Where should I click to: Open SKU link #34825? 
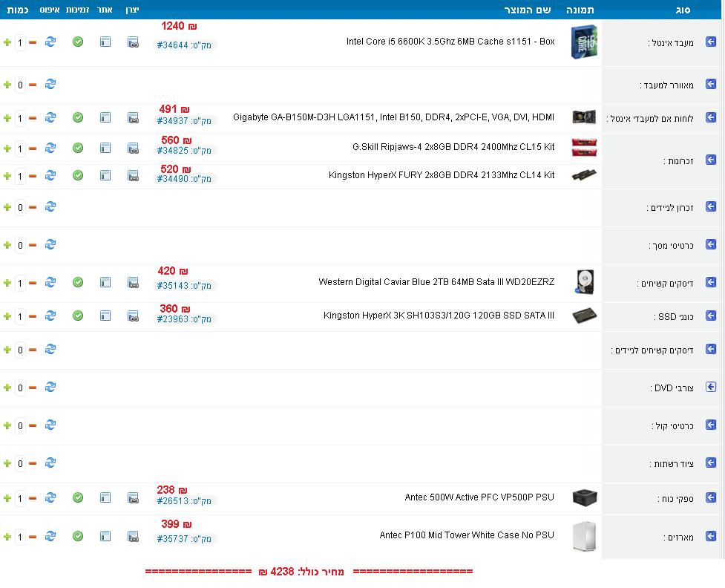pyautogui.click(x=185, y=151)
